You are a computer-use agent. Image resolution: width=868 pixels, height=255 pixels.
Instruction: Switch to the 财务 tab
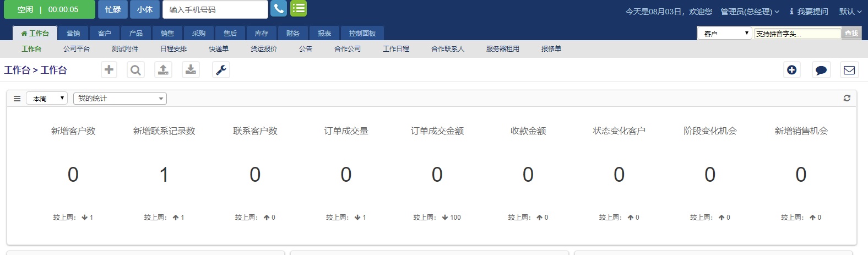pyautogui.click(x=293, y=34)
